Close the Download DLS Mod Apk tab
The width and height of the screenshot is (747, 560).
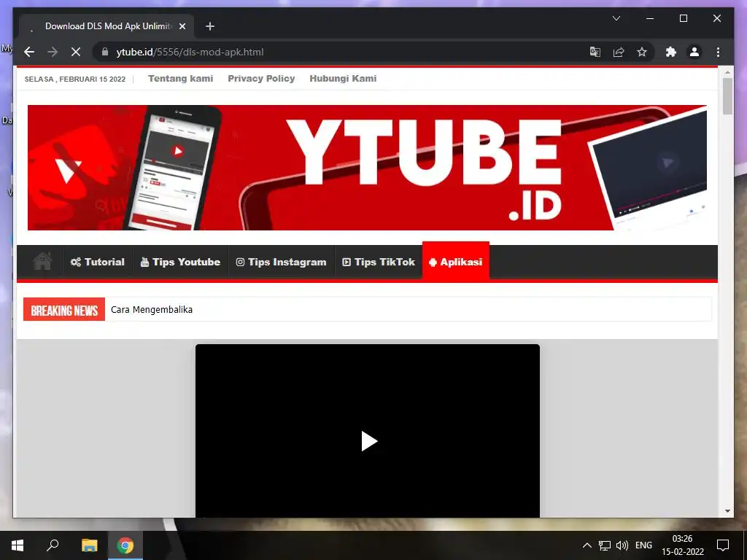point(182,26)
